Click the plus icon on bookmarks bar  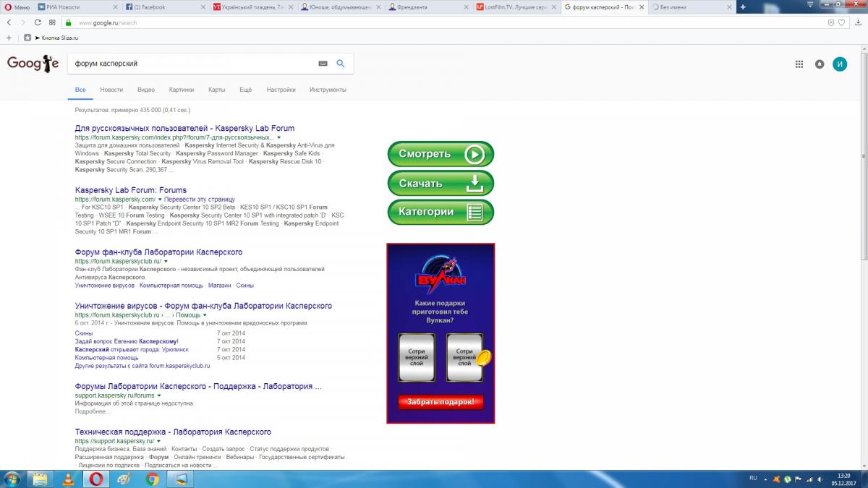pyautogui.click(x=9, y=37)
